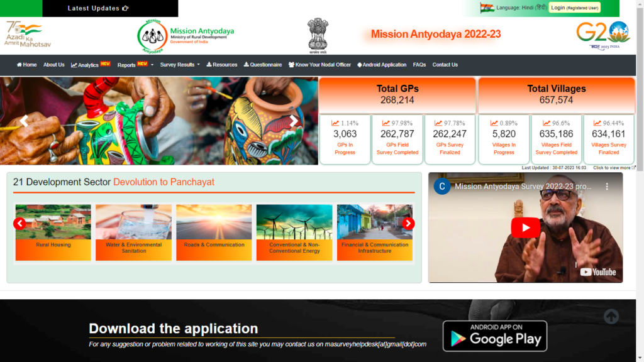Viewport: 644px width, 362px height.
Task: Click to view more statistics
Action: 614,167
